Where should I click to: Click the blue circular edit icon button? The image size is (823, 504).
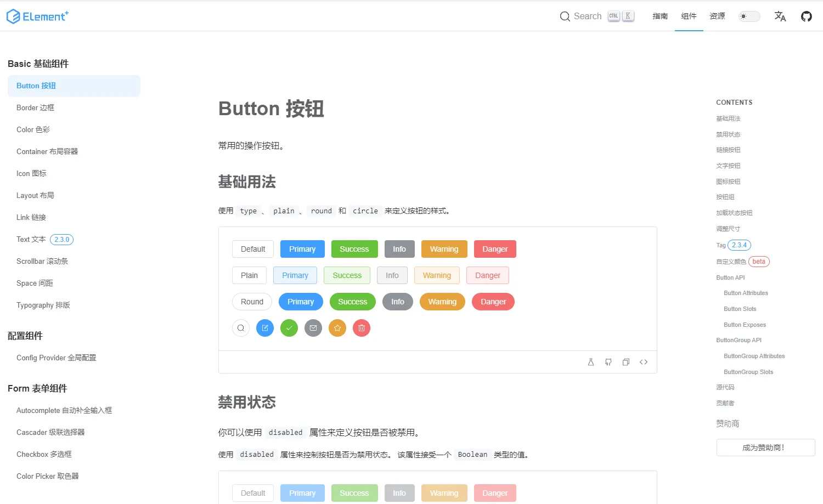(x=265, y=328)
